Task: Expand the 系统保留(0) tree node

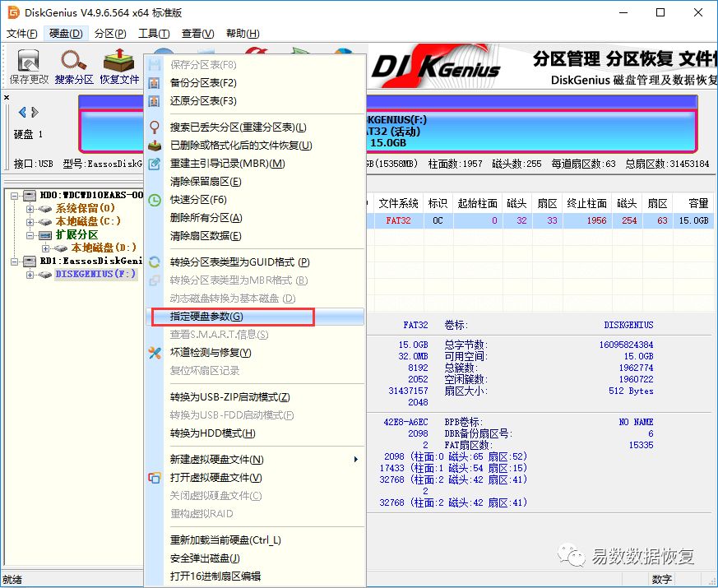Action: (x=30, y=209)
